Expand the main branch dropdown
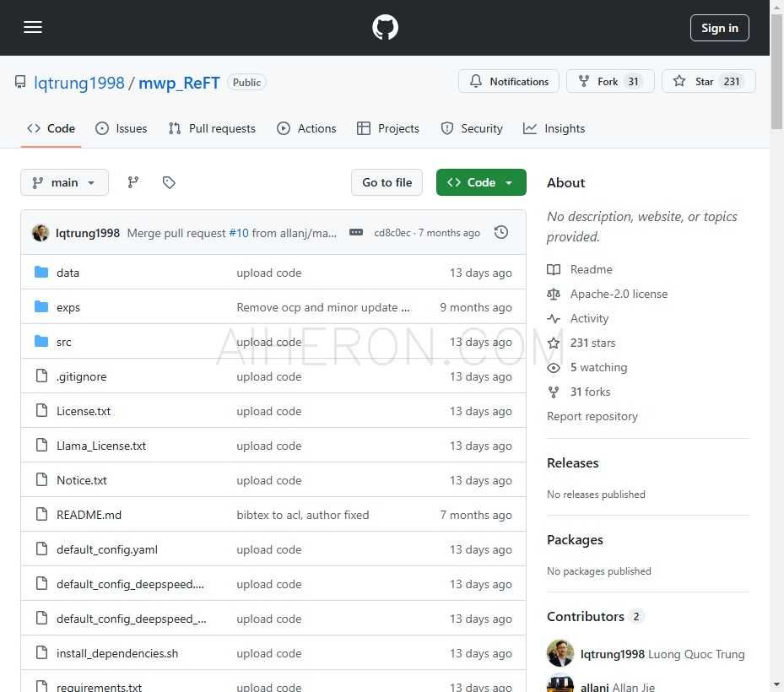The image size is (784, 692). pos(64,182)
